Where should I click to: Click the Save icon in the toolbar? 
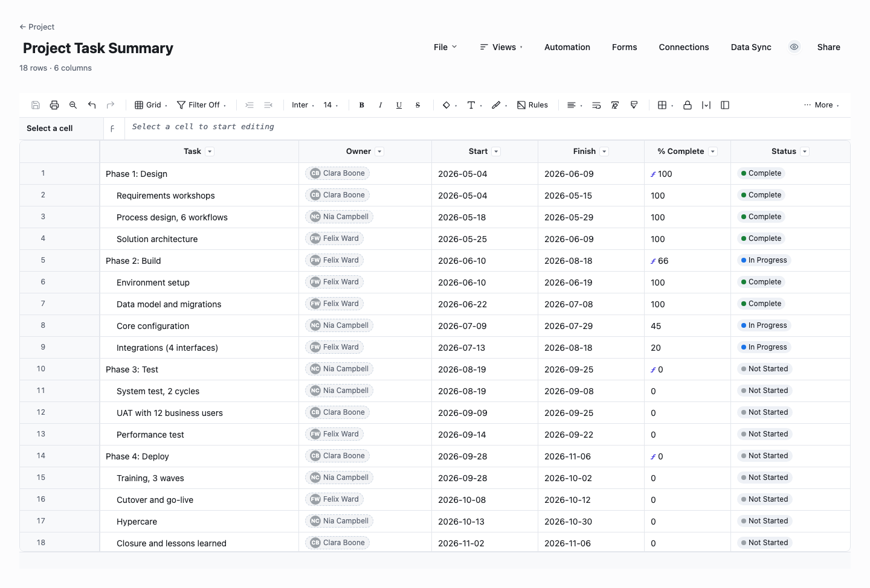pos(36,105)
